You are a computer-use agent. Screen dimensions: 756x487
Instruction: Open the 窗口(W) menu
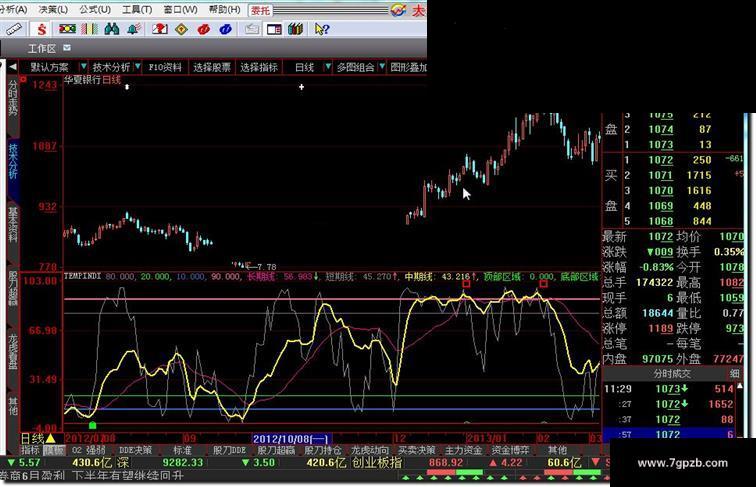[x=180, y=10]
